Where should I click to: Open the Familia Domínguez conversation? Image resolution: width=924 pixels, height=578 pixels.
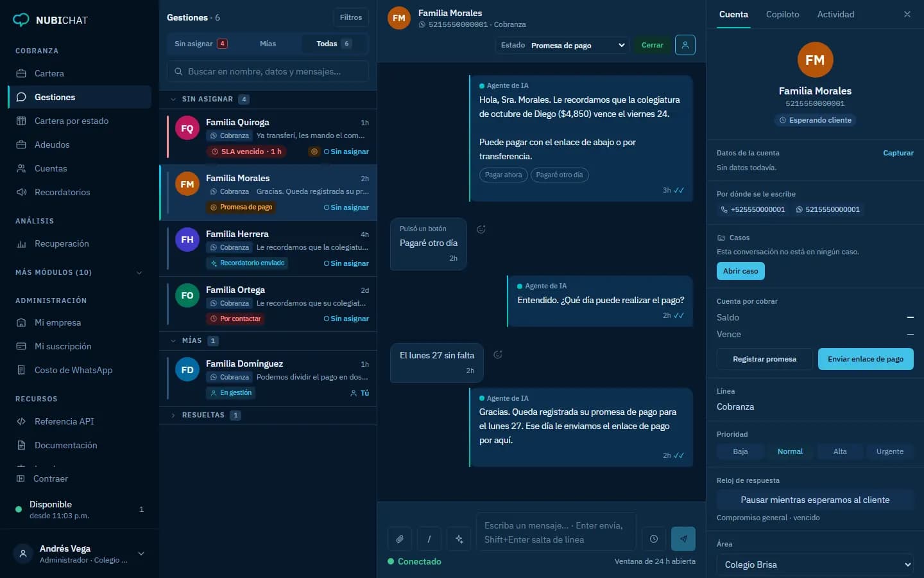[x=268, y=378]
